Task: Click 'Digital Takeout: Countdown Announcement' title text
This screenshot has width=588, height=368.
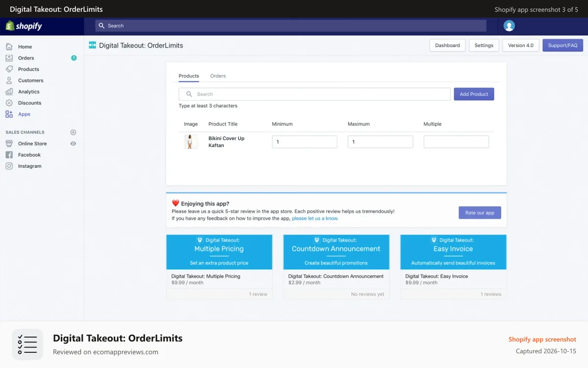Action: (x=336, y=276)
